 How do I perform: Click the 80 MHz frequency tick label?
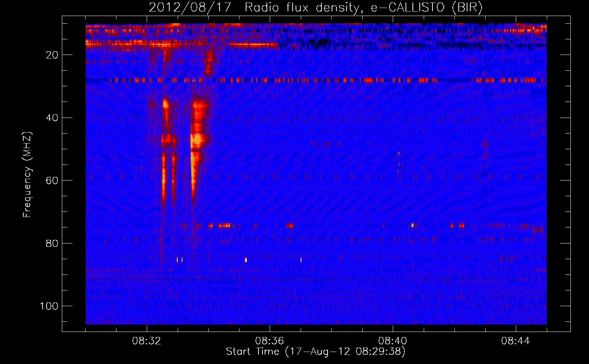tap(52, 244)
